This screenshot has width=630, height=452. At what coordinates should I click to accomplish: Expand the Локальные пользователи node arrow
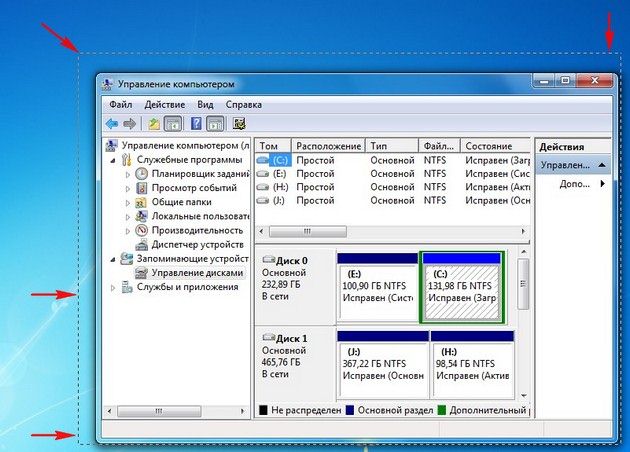pyautogui.click(x=128, y=217)
